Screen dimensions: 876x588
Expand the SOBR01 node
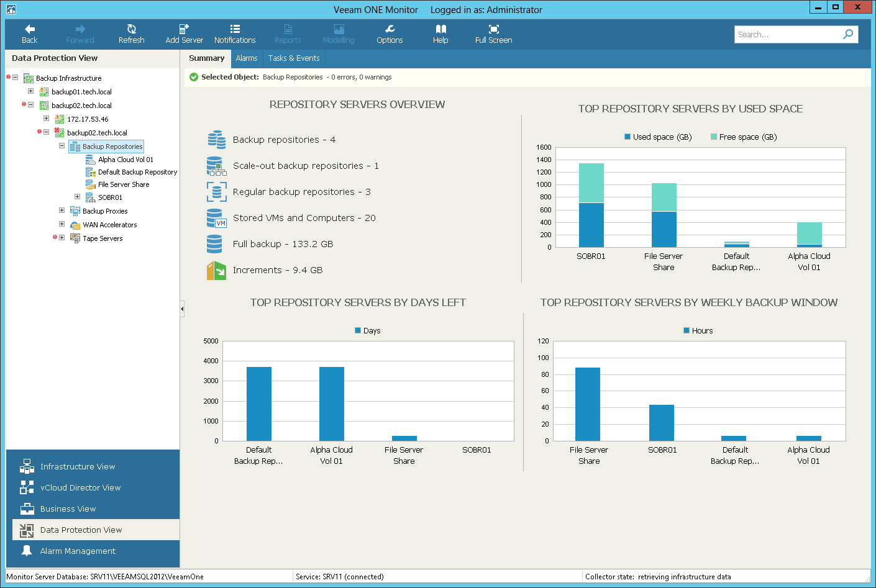tap(77, 197)
